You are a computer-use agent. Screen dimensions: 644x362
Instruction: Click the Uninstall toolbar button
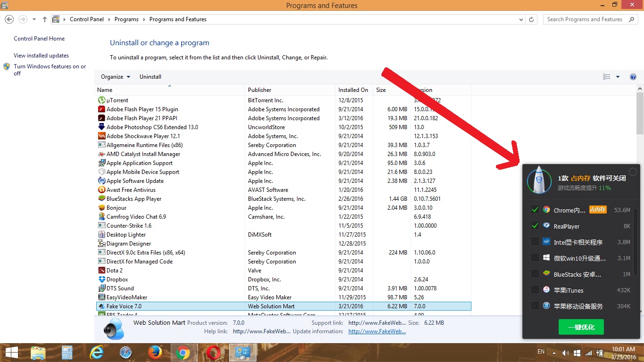tap(150, 77)
